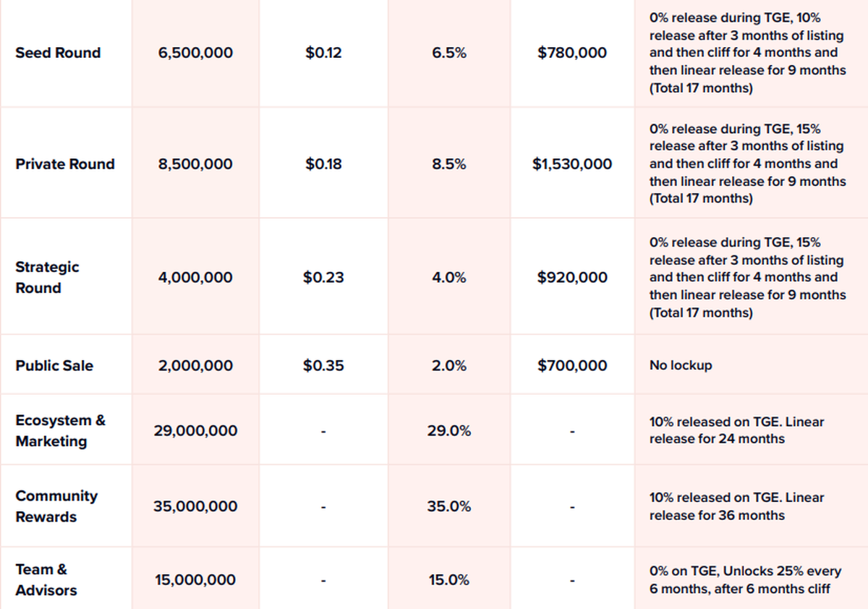Click the 29.0% allocation cell
Image resolution: width=868 pixels, height=609 pixels.
(448, 431)
